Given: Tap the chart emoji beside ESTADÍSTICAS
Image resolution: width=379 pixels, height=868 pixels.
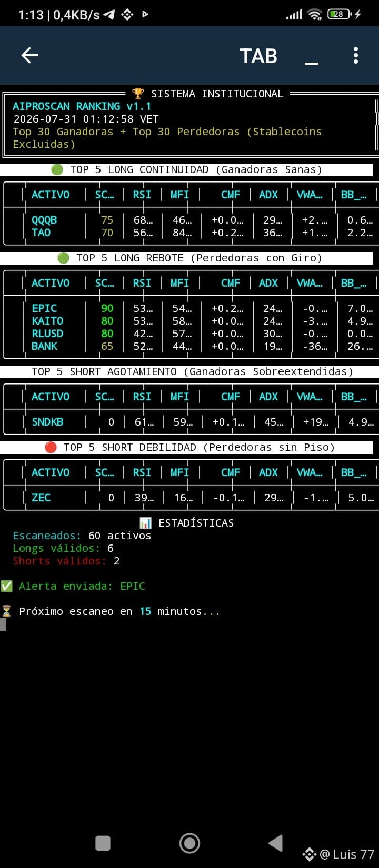Looking at the screenshot, I should [x=145, y=523].
